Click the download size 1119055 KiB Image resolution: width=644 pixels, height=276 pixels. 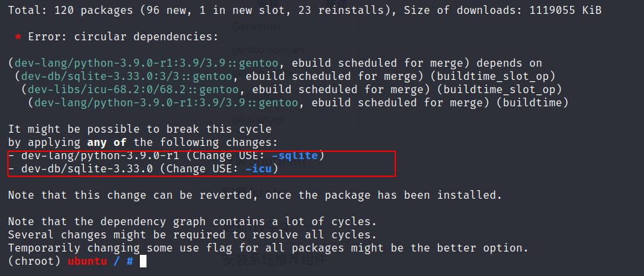click(x=565, y=11)
